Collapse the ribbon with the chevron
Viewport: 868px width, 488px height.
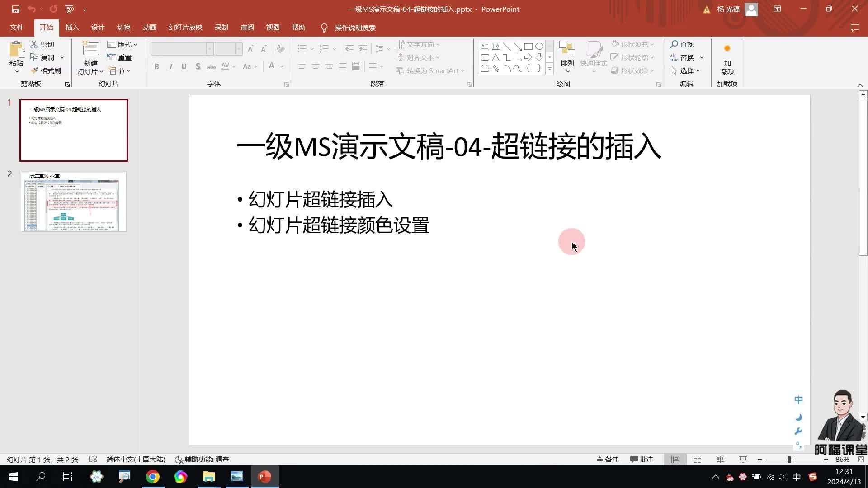tap(860, 85)
